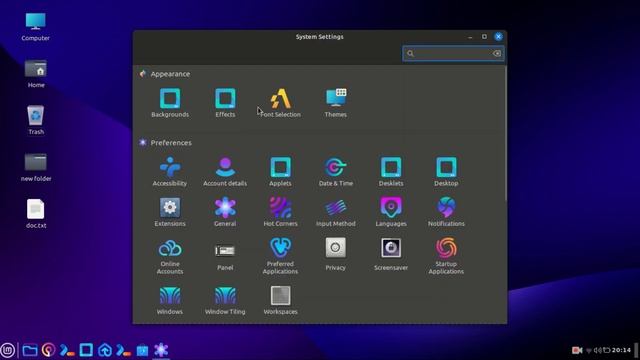Click the screen recording indicator in tray

[577, 350]
